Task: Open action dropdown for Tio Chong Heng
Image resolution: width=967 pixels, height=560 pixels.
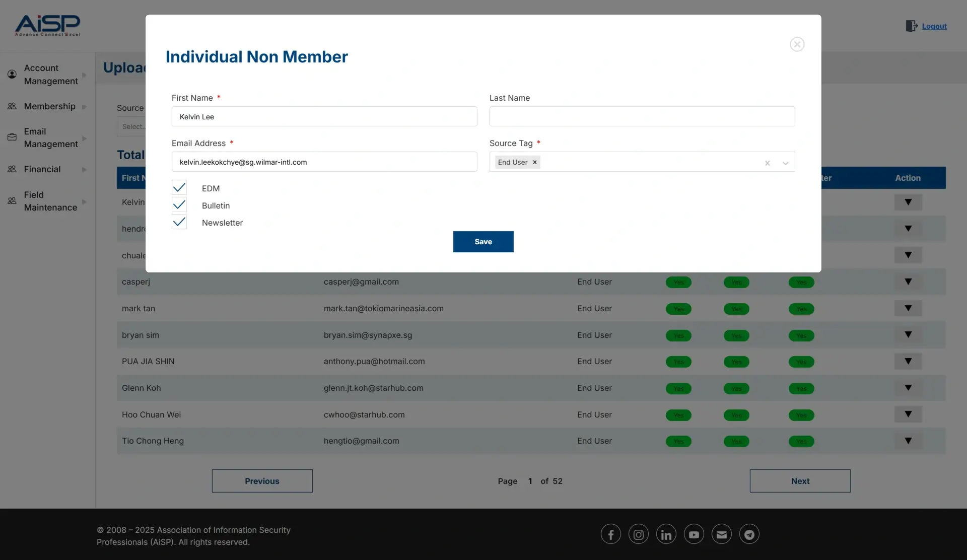Action: [908, 441]
